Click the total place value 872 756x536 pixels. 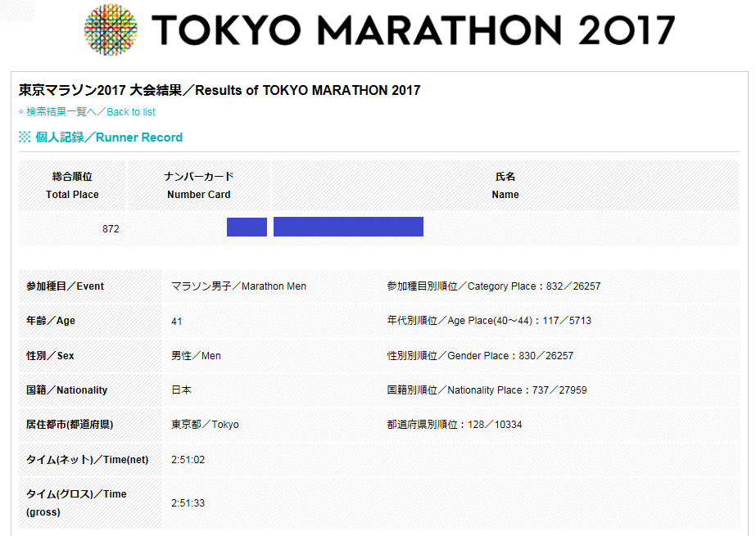[x=111, y=229]
